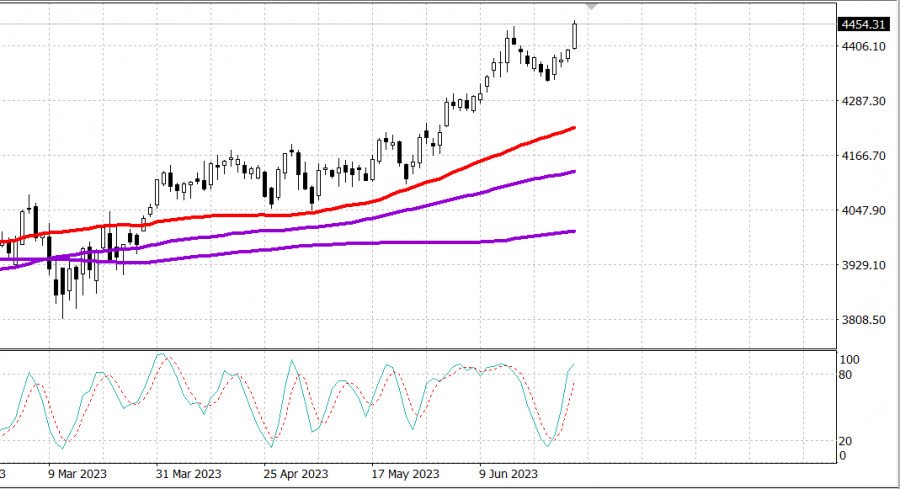Click the 25 Apr 2023 date label
The height and width of the screenshot is (489, 900).
pyautogui.click(x=296, y=474)
